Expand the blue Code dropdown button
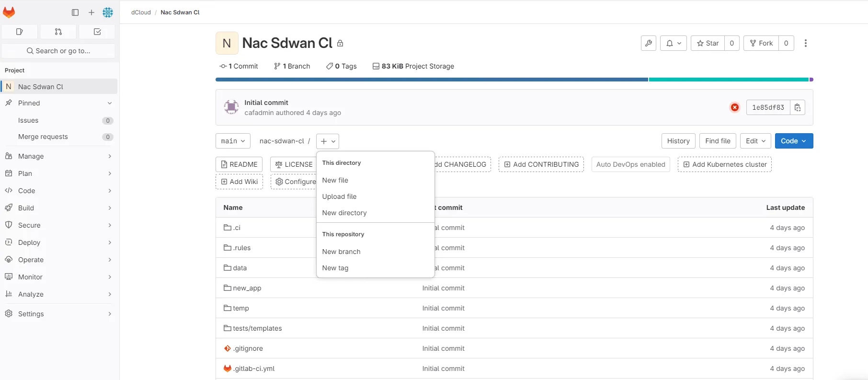Image resolution: width=868 pixels, height=380 pixels. tap(794, 141)
